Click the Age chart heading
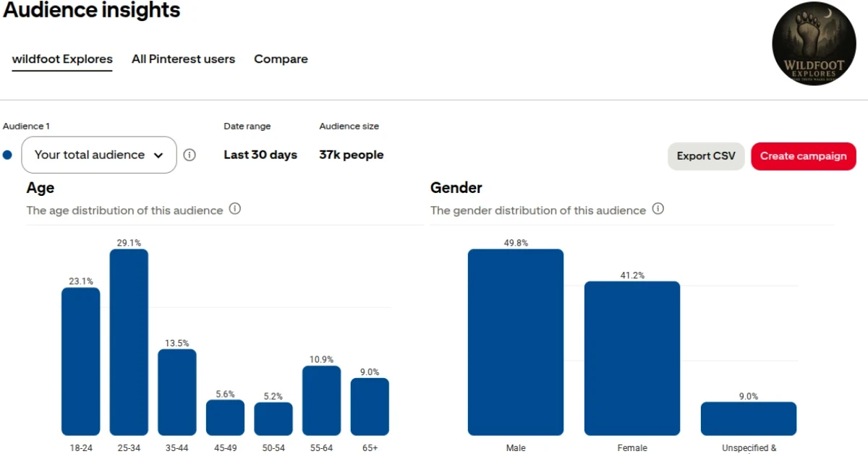The width and height of the screenshot is (868, 454). tap(41, 188)
